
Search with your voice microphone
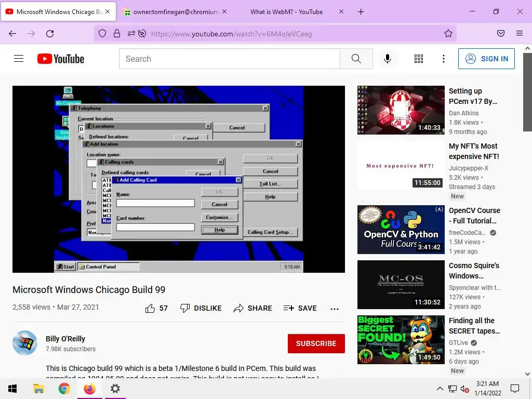click(x=387, y=59)
